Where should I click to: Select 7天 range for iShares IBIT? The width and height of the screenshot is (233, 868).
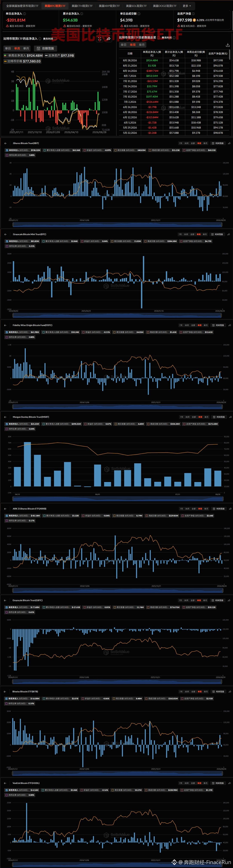180,143
